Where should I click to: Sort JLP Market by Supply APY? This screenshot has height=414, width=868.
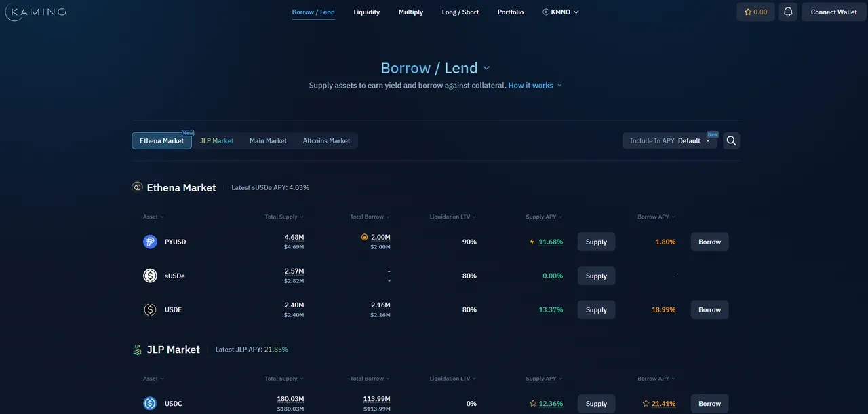click(544, 379)
